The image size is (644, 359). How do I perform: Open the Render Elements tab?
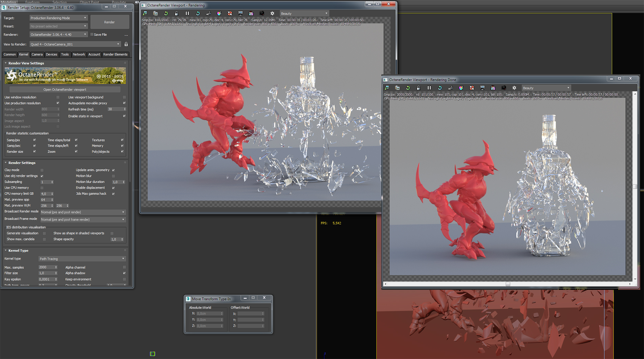tap(115, 55)
